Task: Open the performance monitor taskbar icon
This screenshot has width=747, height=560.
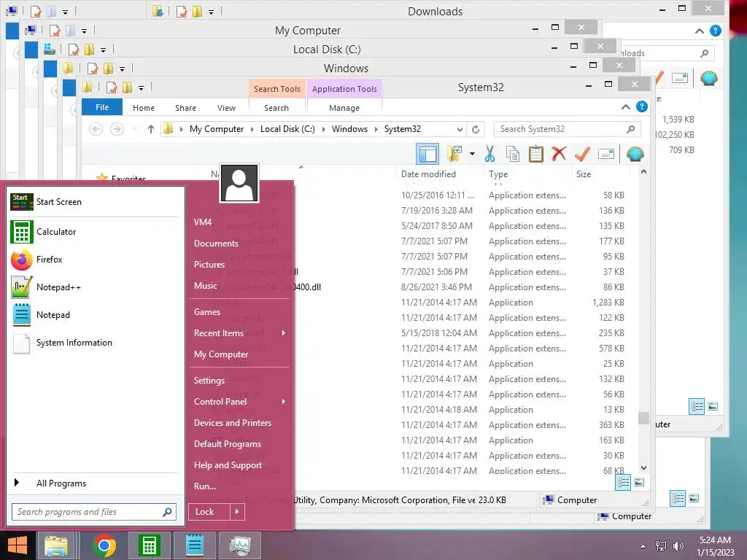Action: point(239,545)
